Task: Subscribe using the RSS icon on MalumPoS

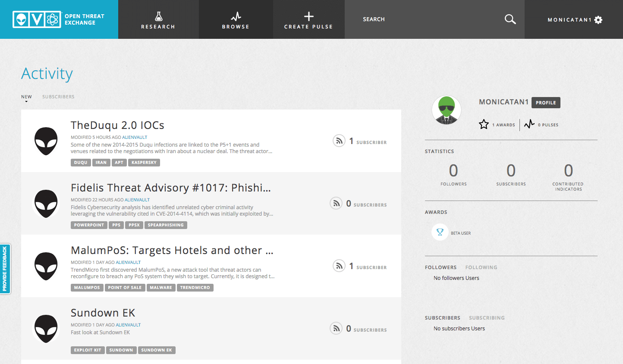Action: 339,266
